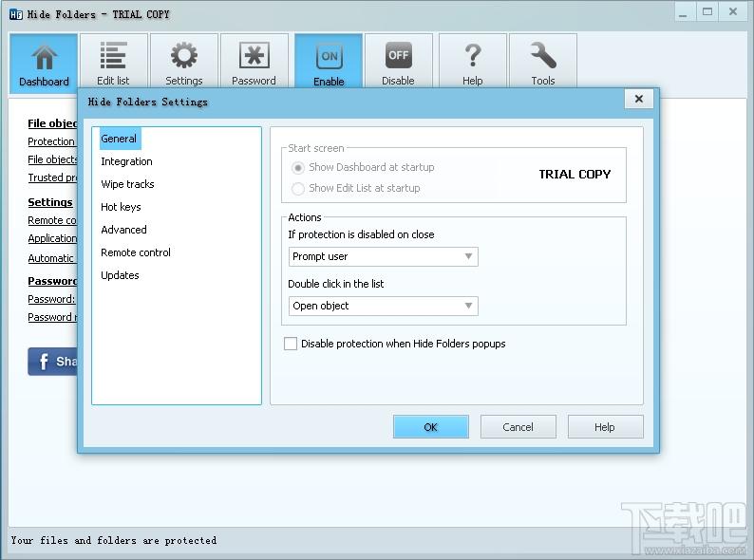Click the Password heading link on Dashboard
Screen dimensions: 754x560
tap(52, 281)
